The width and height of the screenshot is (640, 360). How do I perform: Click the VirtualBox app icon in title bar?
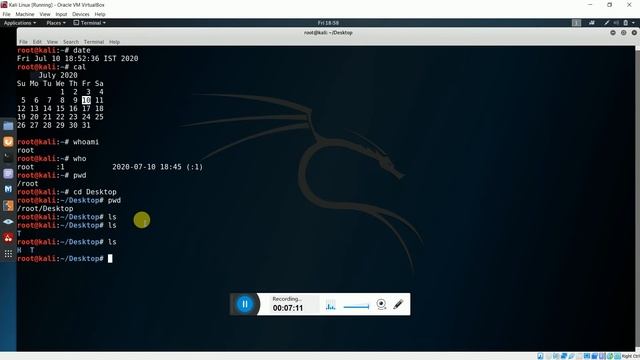4,5
